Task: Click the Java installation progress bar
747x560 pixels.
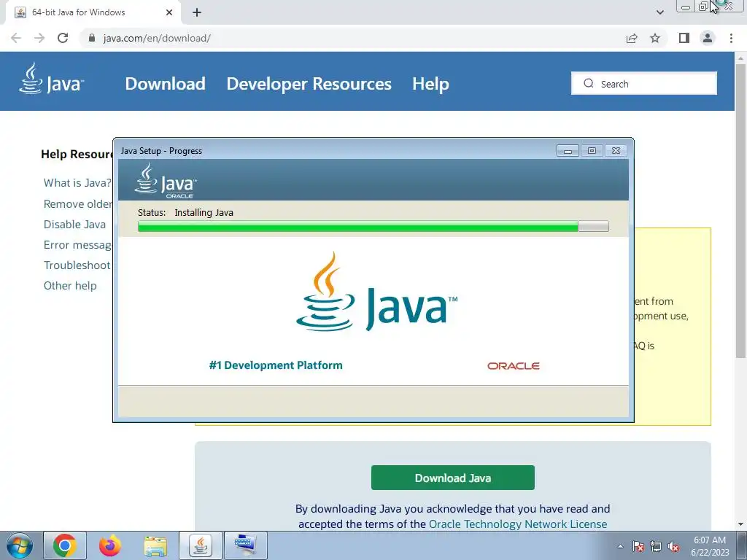Action: tap(373, 226)
